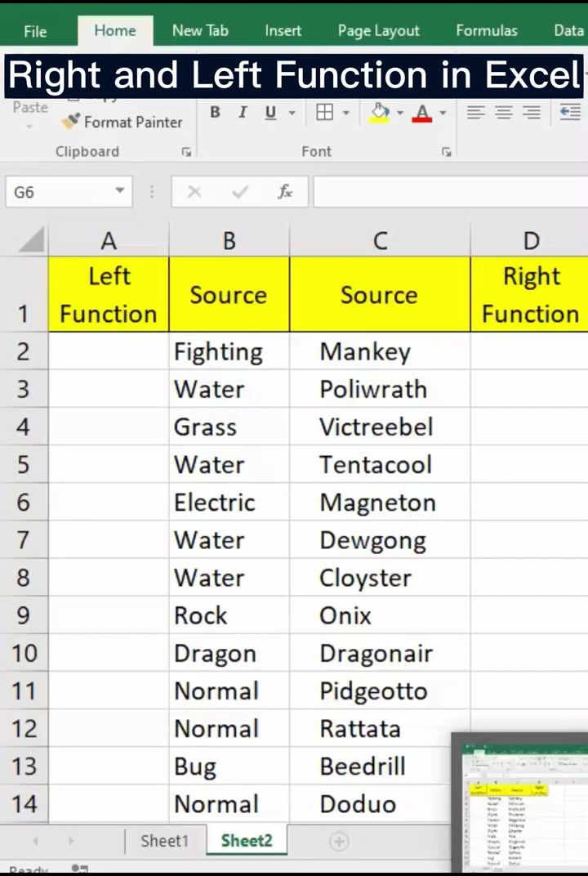Open the File menu
The width and height of the screenshot is (588, 876).
click(x=35, y=31)
